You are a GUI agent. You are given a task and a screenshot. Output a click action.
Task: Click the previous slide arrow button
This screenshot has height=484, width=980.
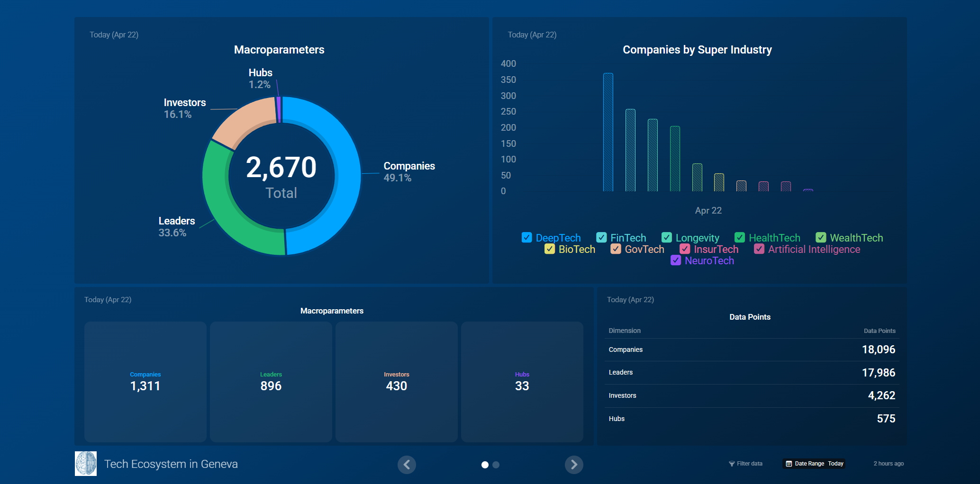tap(407, 465)
